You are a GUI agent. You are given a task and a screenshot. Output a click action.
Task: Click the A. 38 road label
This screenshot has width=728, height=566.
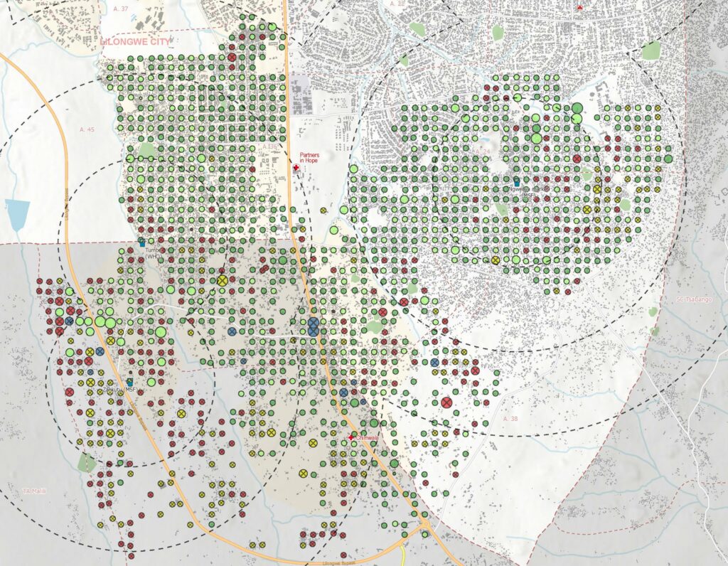[509, 420]
